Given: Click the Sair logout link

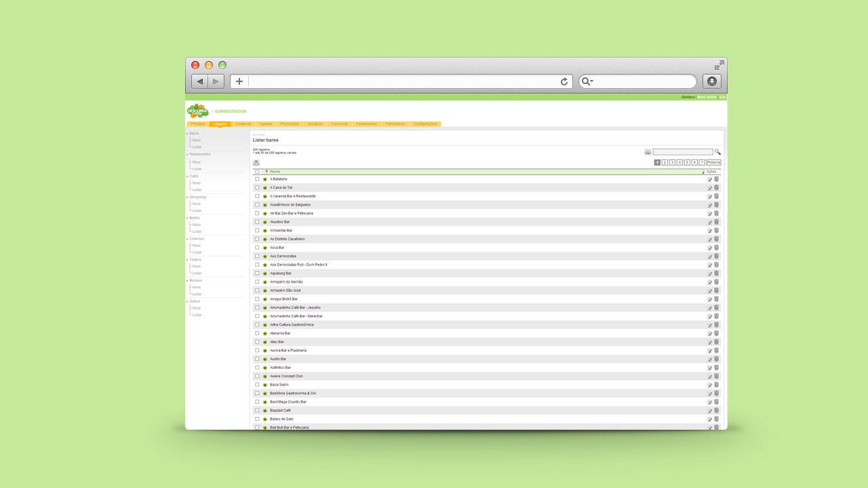Looking at the screenshot, I should pyautogui.click(x=722, y=97).
